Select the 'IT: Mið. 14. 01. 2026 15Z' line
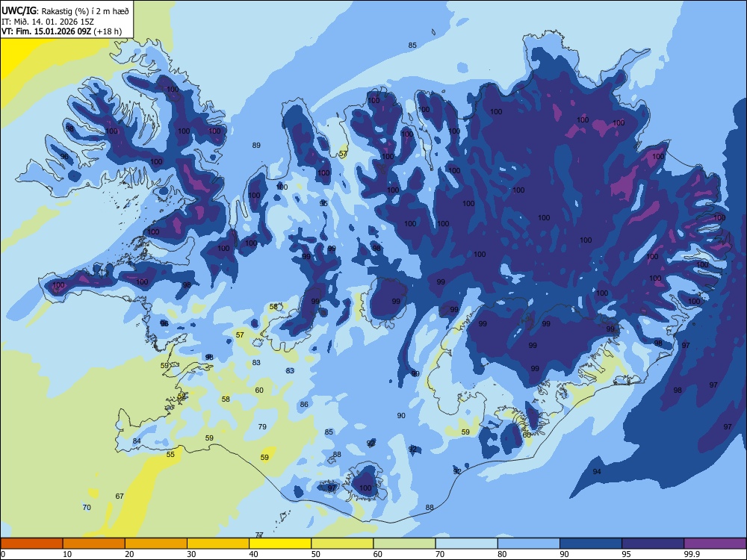747x560 pixels. tap(48, 22)
